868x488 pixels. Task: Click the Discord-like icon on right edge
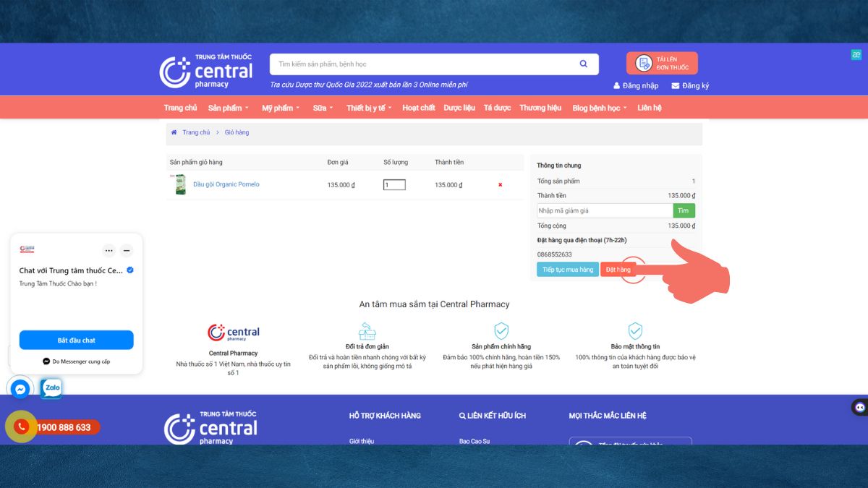coord(859,407)
